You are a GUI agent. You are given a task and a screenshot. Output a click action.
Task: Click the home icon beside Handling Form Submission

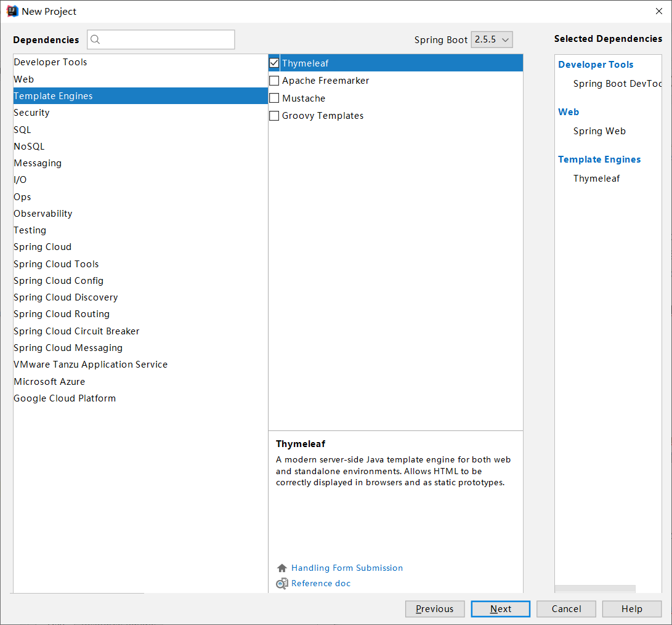click(281, 568)
